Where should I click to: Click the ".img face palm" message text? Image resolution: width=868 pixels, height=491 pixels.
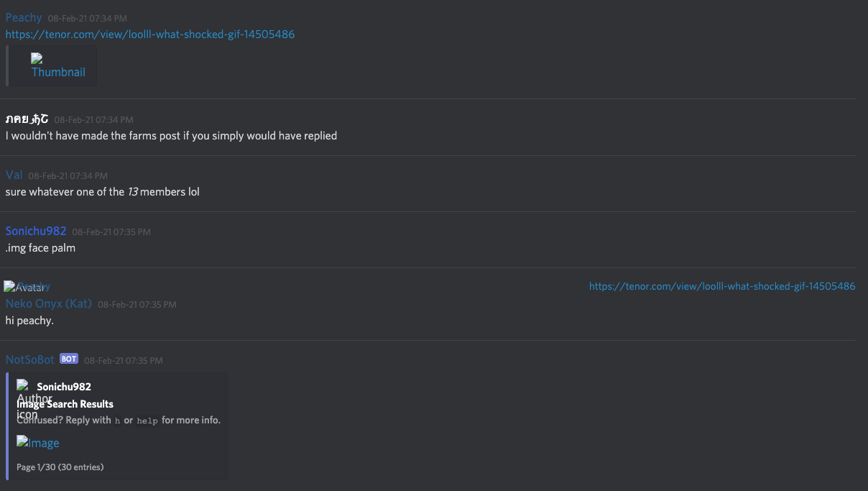[40, 248]
